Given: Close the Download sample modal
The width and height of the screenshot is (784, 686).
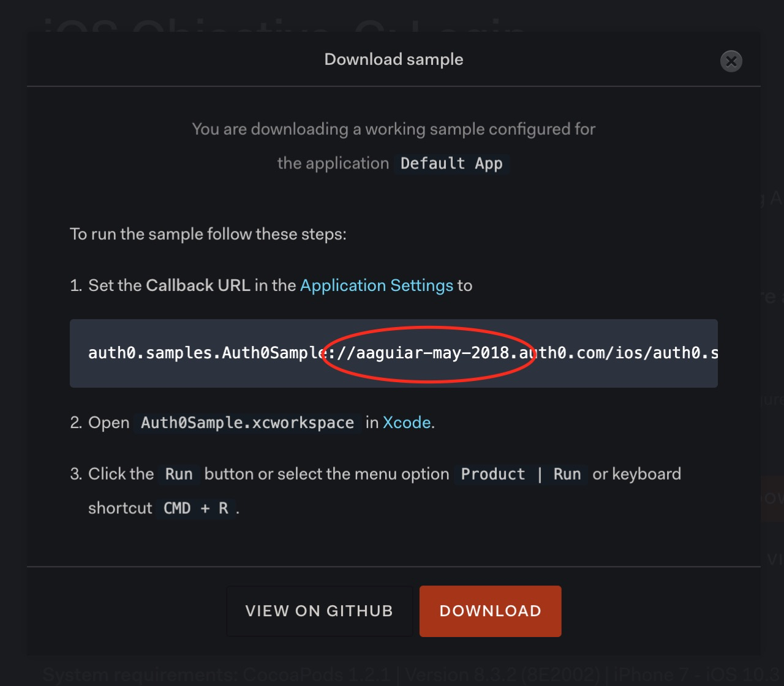Looking at the screenshot, I should [x=731, y=61].
